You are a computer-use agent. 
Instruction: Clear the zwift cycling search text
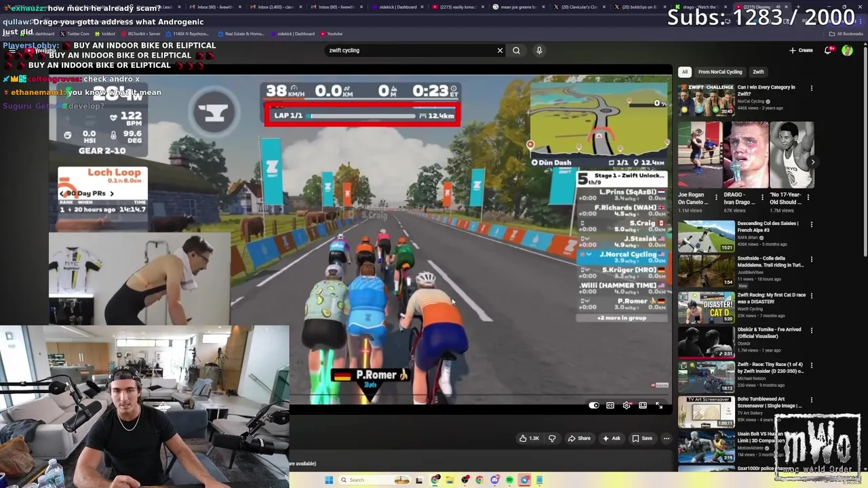pyautogui.click(x=500, y=50)
